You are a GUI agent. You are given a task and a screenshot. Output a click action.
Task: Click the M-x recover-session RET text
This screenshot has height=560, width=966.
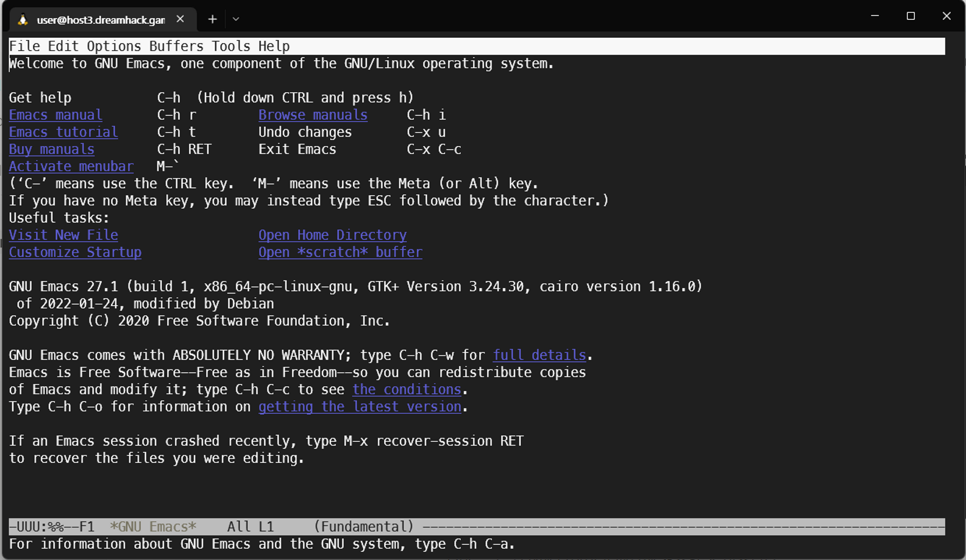click(x=434, y=441)
